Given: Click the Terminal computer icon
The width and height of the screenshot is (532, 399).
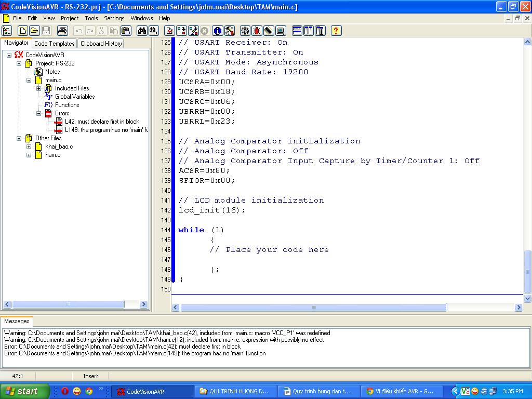Looking at the screenshot, I should point(281,31).
